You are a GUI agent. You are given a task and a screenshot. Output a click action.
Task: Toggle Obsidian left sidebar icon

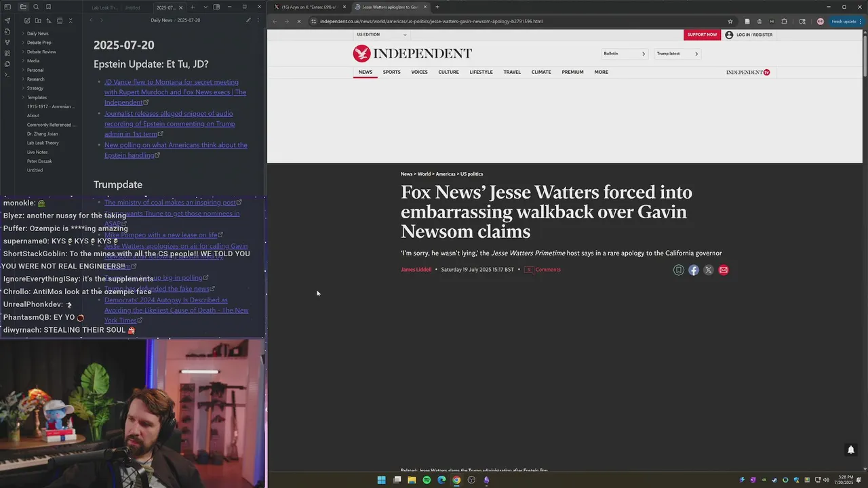7,7
